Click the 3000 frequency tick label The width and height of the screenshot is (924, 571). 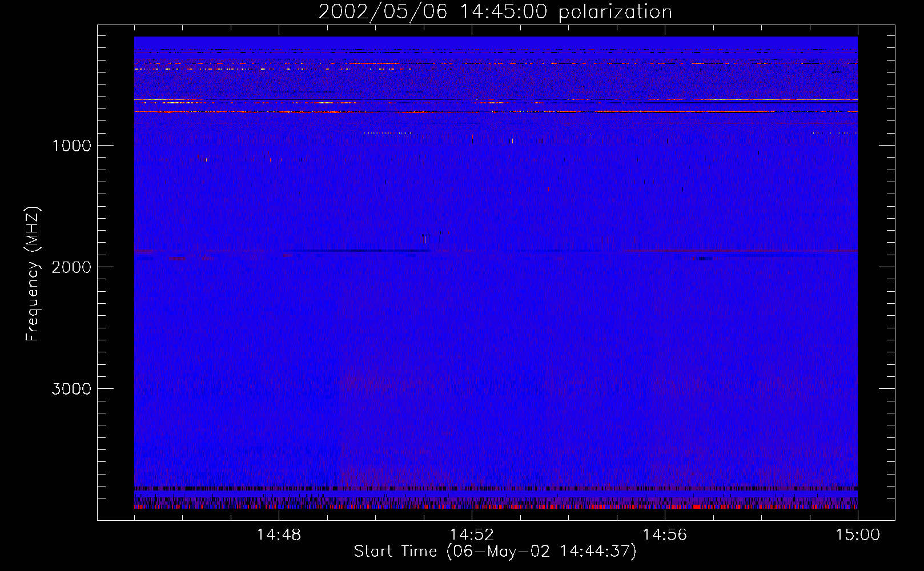point(71,389)
